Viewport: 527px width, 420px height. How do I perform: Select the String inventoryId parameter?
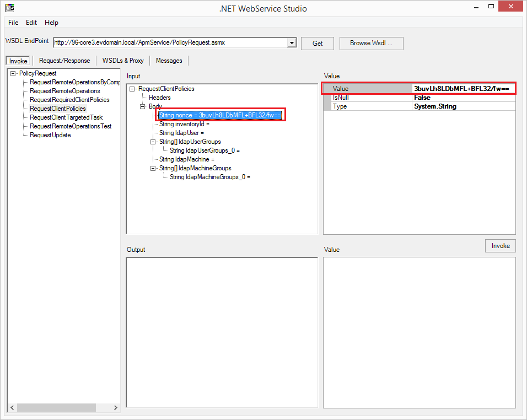pos(184,124)
